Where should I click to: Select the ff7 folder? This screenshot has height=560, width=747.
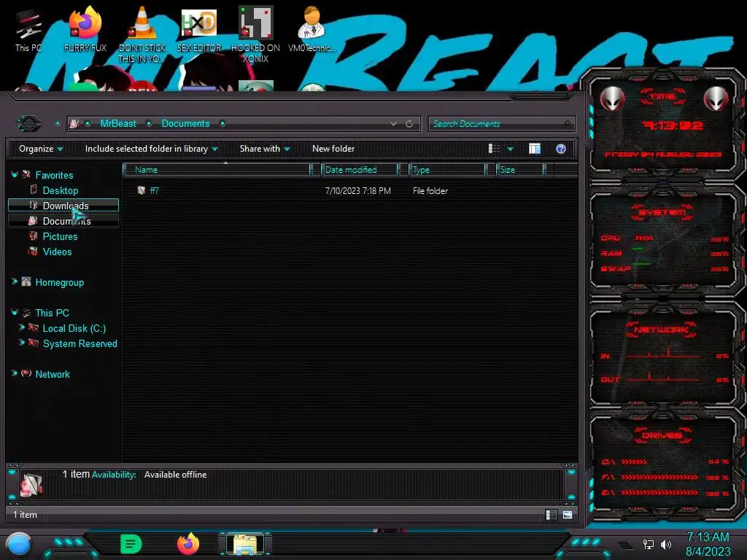click(154, 190)
